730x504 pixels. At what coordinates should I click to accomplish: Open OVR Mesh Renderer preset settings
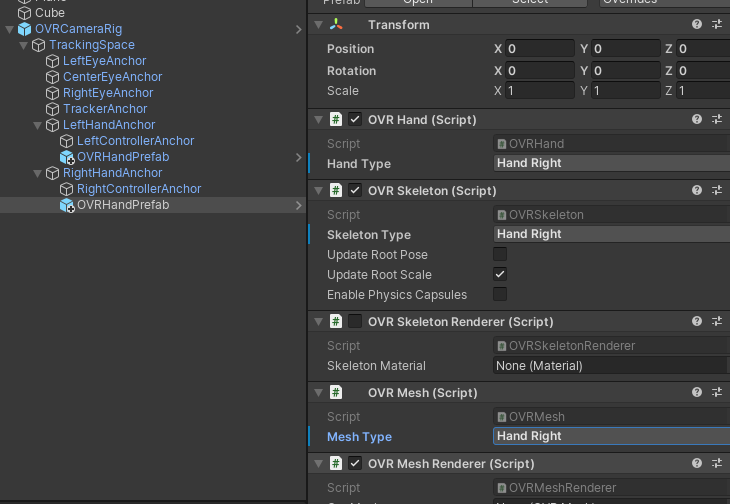(x=717, y=463)
